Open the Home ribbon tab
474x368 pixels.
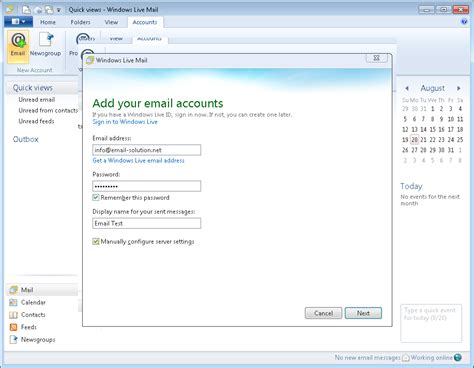click(x=48, y=22)
